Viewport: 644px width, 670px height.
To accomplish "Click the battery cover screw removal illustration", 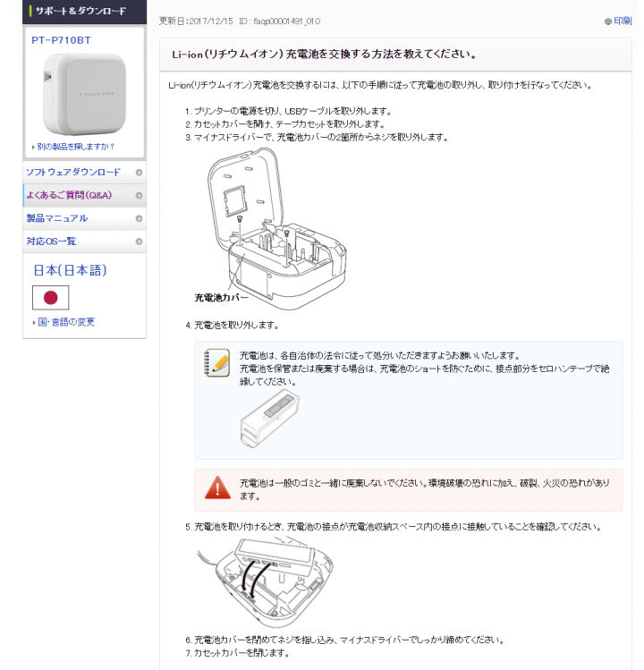I will (271, 229).
